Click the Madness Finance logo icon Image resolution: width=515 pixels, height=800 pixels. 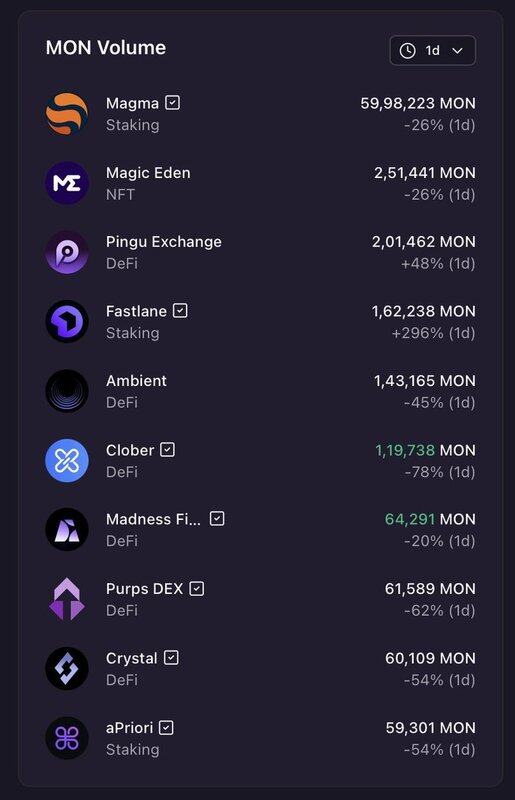67,530
